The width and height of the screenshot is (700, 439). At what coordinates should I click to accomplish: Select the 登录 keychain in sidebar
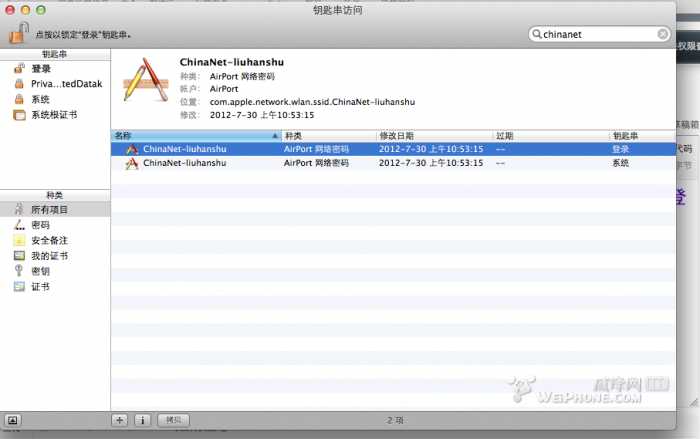pyautogui.click(x=40, y=69)
